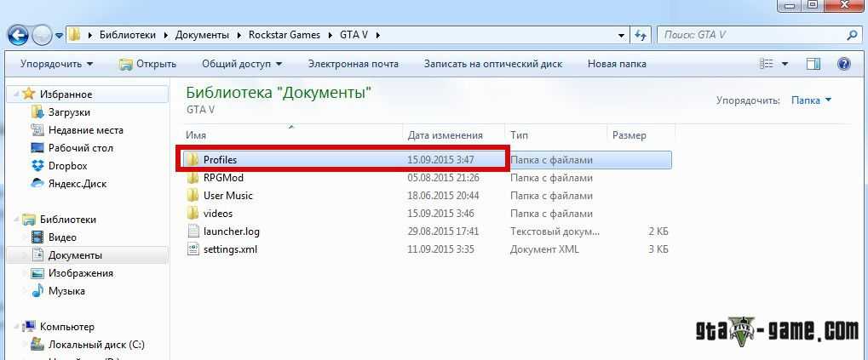The height and width of the screenshot is (360, 868).
Task: Open Локальный диск (C:)
Action: coord(96,344)
